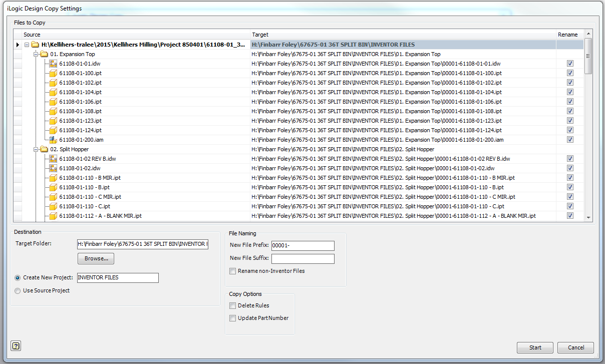Screen dimensions: 605x364
Task: Click the 61108-01-110 - B MIR.ipt icon
Action: click(53, 178)
